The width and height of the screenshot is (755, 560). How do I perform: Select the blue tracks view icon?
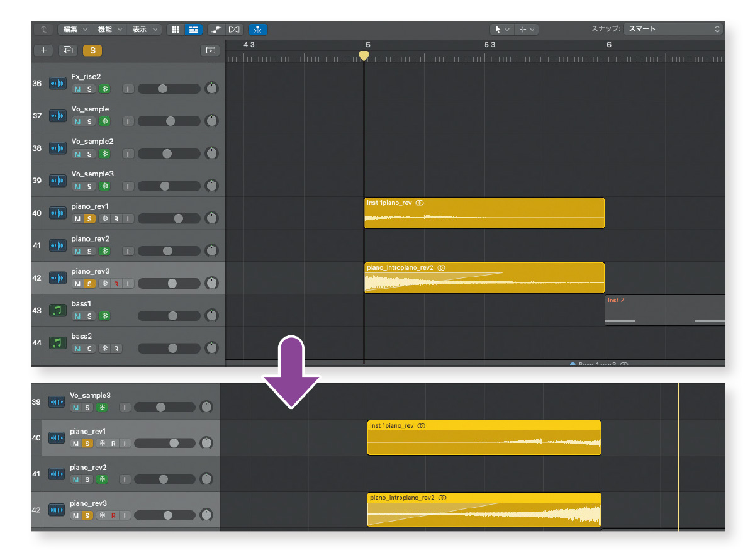click(193, 30)
